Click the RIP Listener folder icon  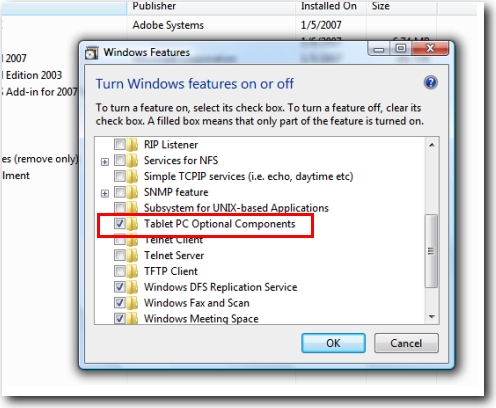(132, 145)
